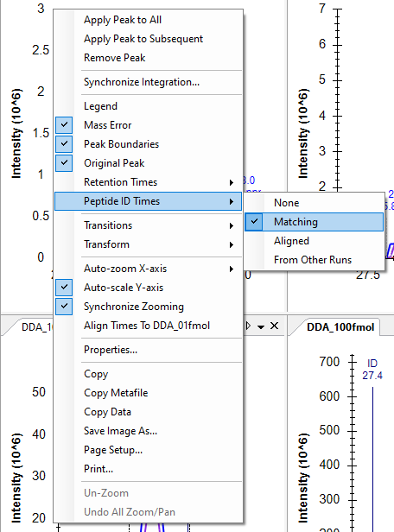Toggle Original Peak display
The width and height of the screenshot is (394, 532).
coord(148,163)
